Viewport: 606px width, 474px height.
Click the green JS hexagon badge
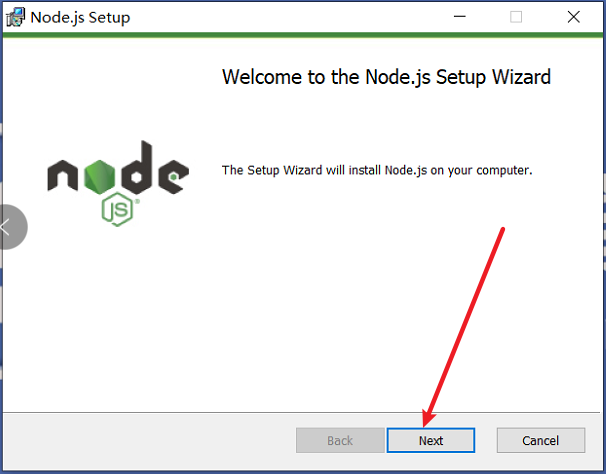(x=117, y=209)
